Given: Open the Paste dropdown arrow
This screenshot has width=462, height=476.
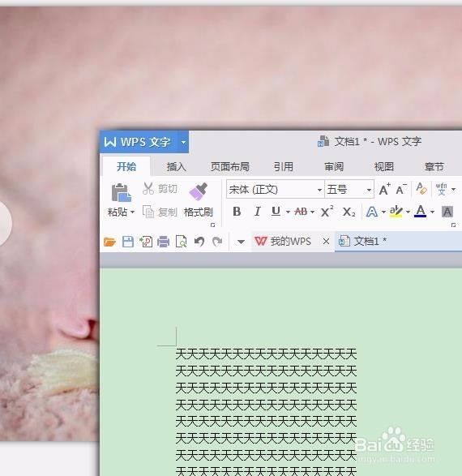Looking at the screenshot, I should pos(133,212).
